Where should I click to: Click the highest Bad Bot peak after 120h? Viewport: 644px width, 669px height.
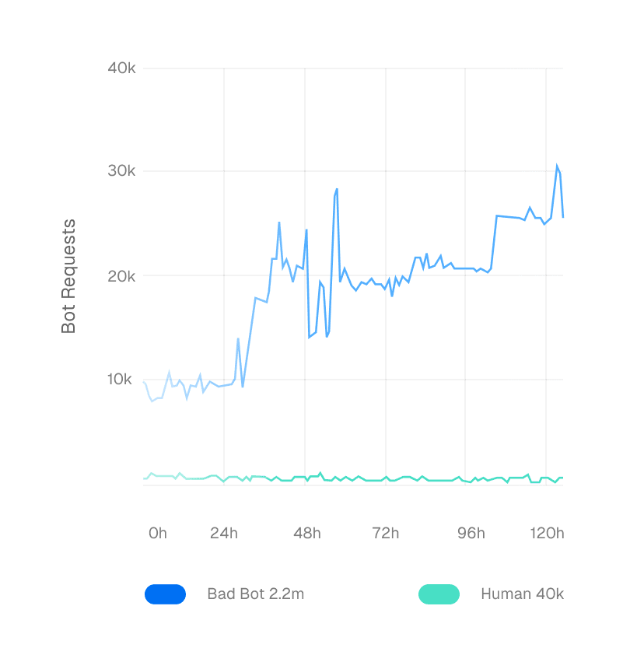tap(557, 166)
